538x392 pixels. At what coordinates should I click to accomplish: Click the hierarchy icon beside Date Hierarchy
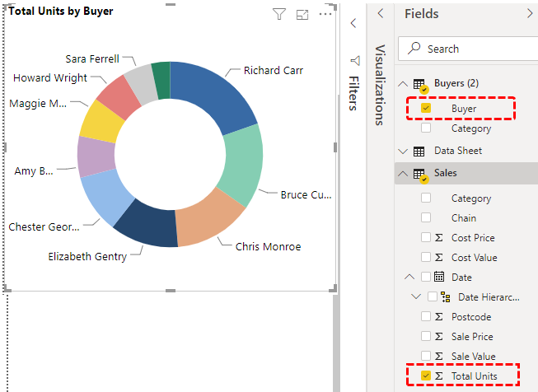point(446,297)
